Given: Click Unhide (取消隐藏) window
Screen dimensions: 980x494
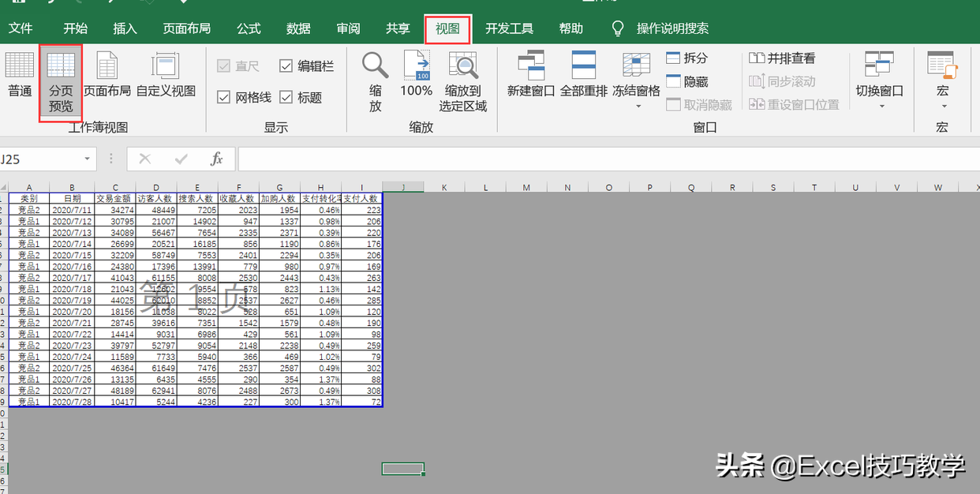Looking at the screenshot, I should 699,105.
